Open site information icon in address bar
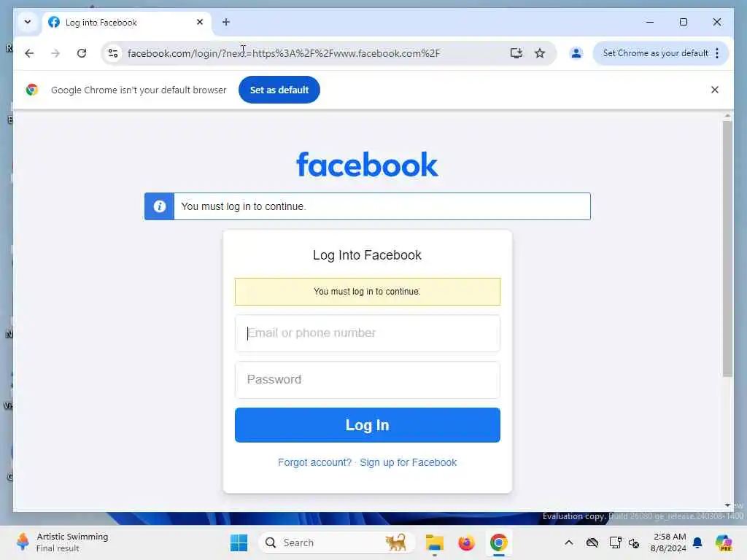747x560 pixels. point(113,53)
